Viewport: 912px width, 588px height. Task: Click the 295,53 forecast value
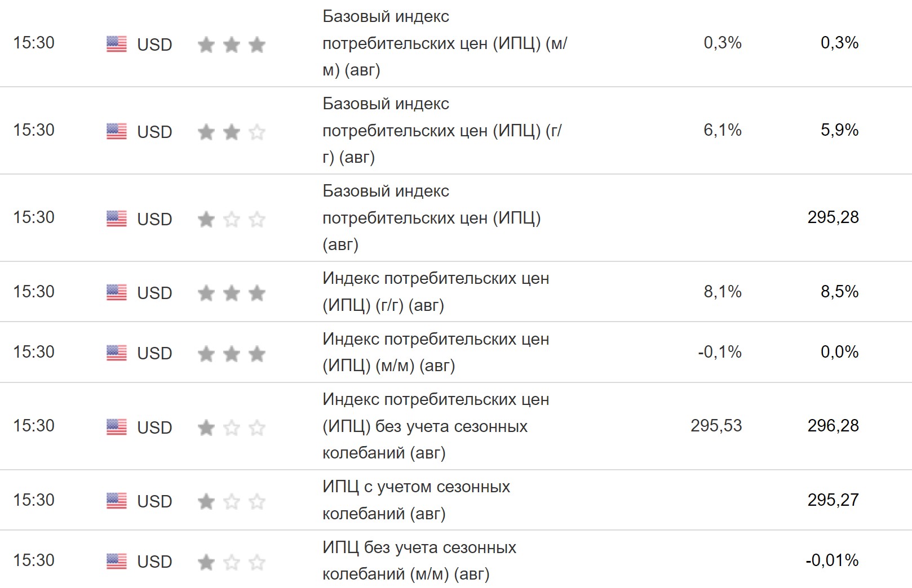pos(716,426)
